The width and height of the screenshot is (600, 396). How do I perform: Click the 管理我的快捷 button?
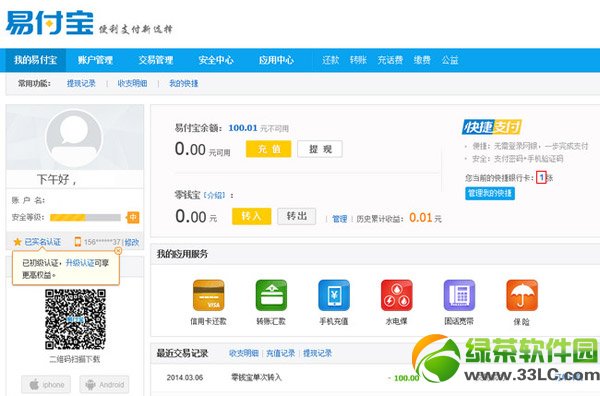coord(490,193)
